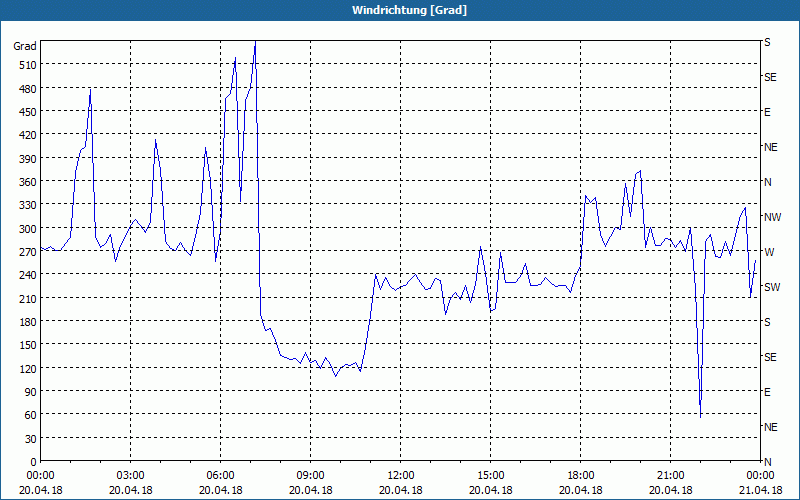The image size is (800, 500).
Task: Click the SE label level with 480
Action: pyautogui.click(x=770, y=78)
